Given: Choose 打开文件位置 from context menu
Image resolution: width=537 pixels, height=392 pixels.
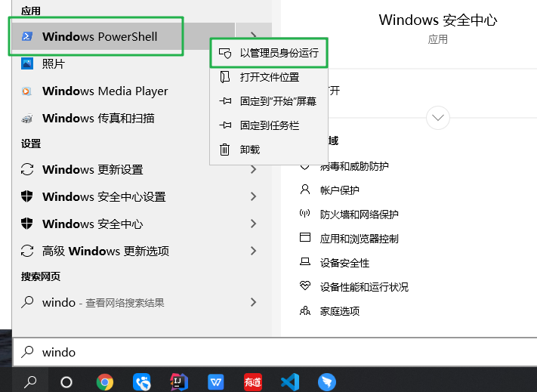Looking at the screenshot, I should 269,77.
